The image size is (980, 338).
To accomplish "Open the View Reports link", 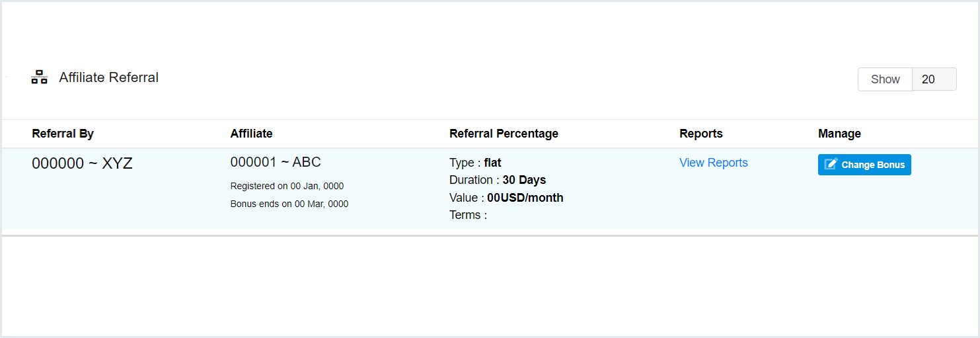I will pyautogui.click(x=713, y=163).
